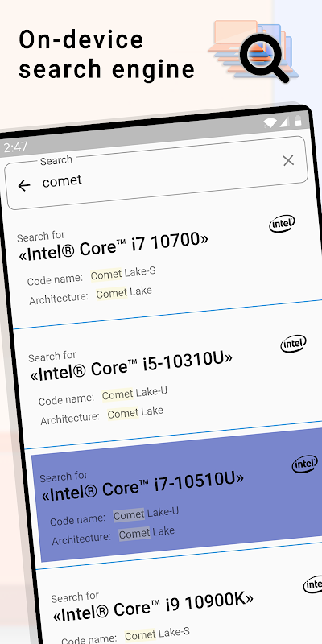This screenshot has width=322, height=644.
Task: Tap Intel logo on i5-10310U result
Action: (293, 344)
